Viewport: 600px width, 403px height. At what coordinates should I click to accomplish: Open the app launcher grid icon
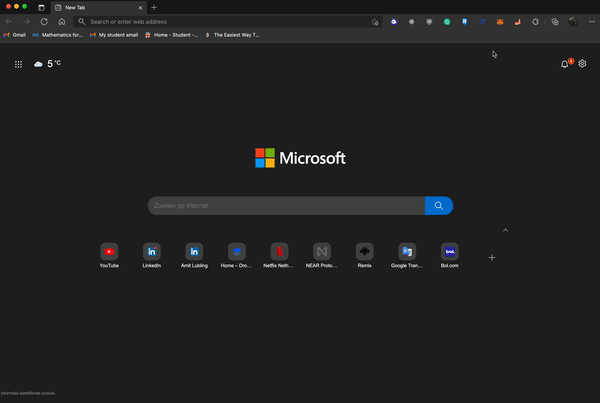(x=18, y=64)
